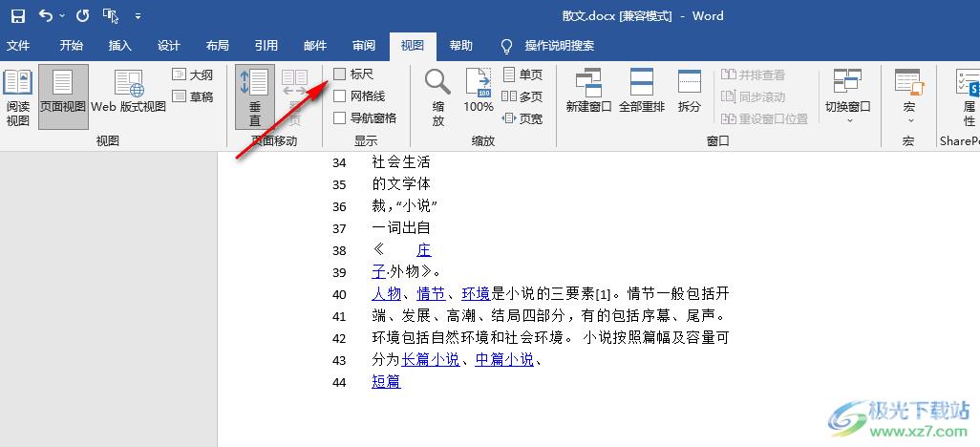Open the 子 hyperlink on line 39
The height and width of the screenshot is (447, 980).
[x=379, y=272]
